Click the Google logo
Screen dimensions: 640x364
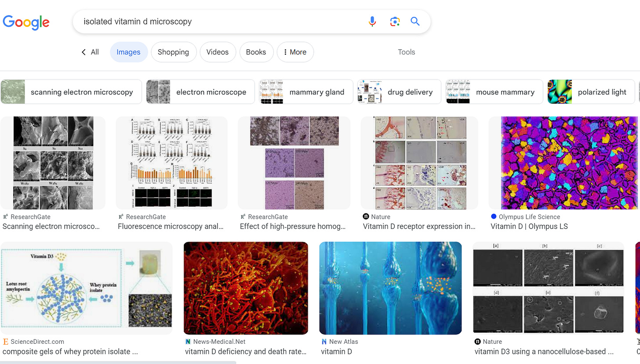click(x=26, y=22)
